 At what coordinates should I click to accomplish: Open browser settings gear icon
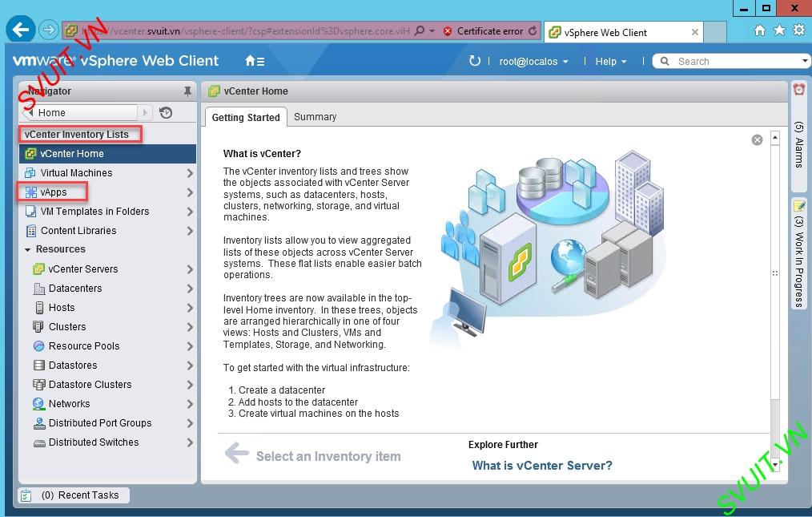799,30
